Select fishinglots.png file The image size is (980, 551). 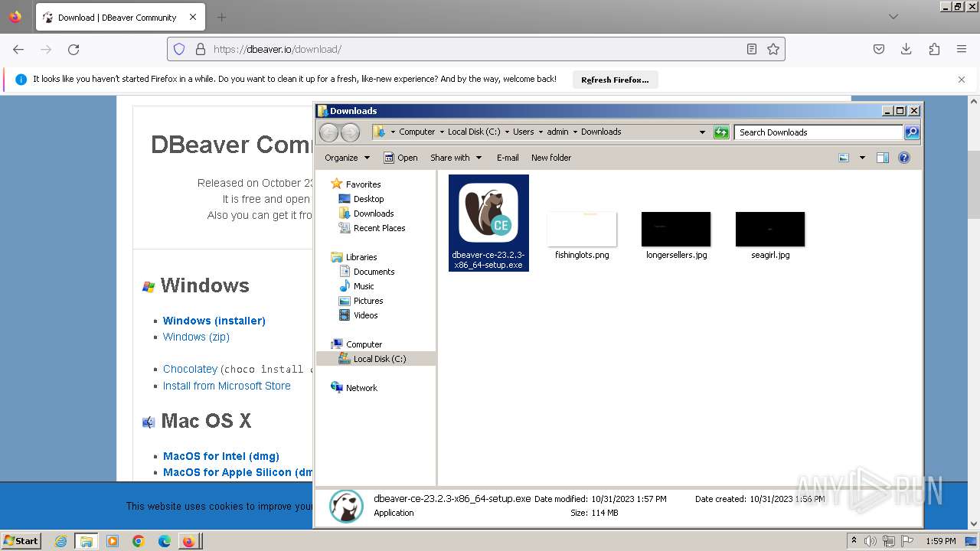click(582, 236)
